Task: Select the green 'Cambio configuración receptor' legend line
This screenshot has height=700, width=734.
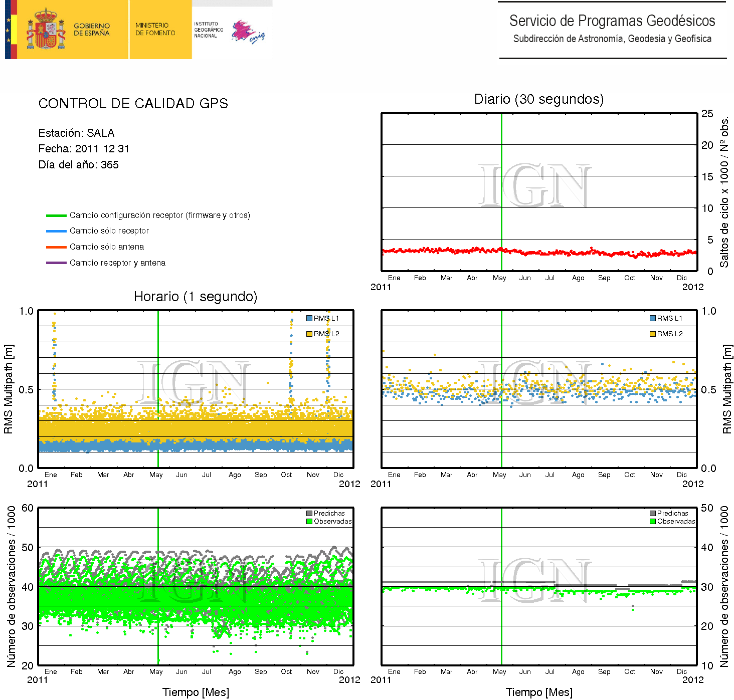Action: pos(56,215)
